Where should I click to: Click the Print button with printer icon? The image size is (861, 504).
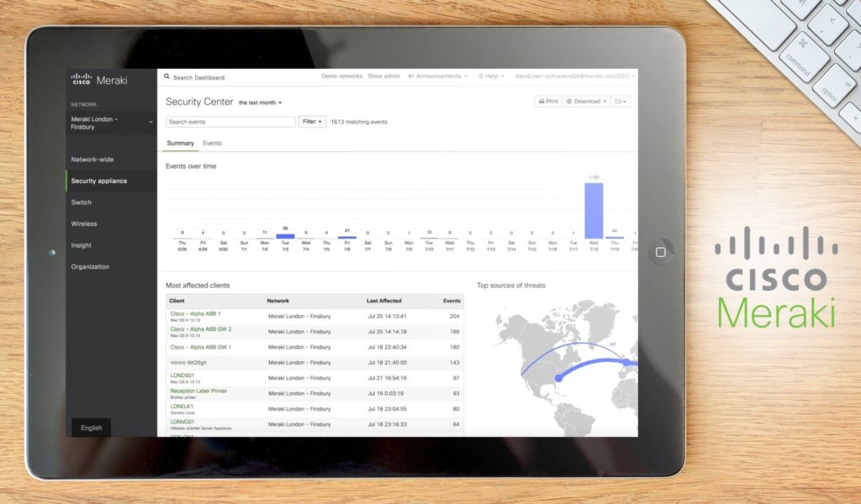[x=547, y=102]
